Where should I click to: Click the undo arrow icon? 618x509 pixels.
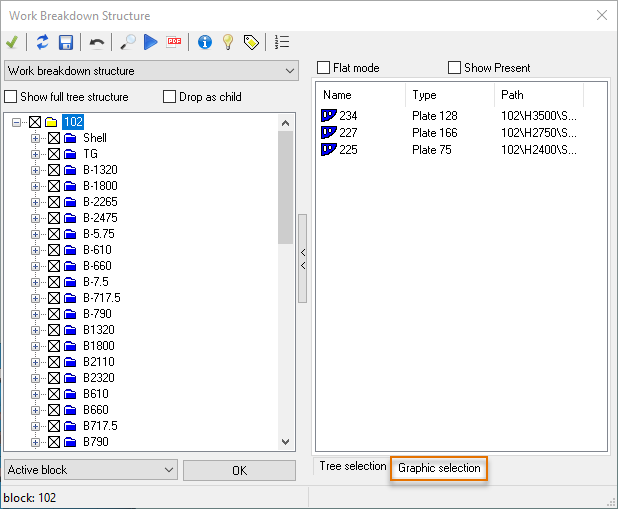(97, 42)
